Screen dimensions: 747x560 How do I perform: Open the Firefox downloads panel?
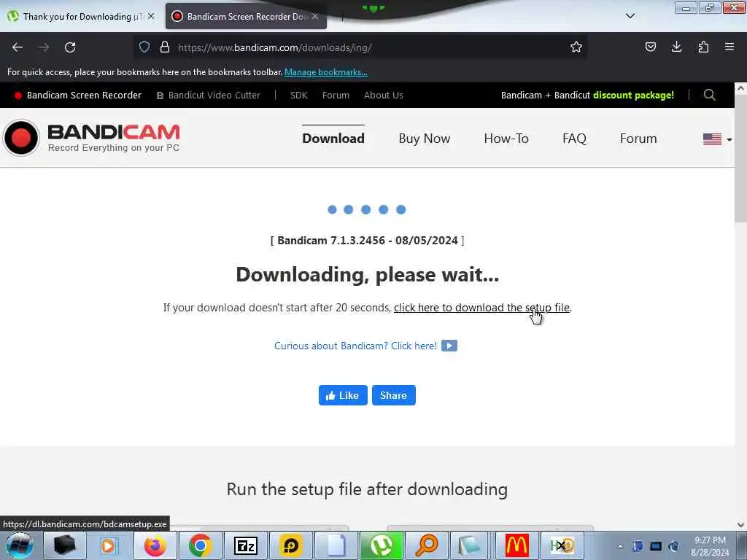tap(676, 47)
